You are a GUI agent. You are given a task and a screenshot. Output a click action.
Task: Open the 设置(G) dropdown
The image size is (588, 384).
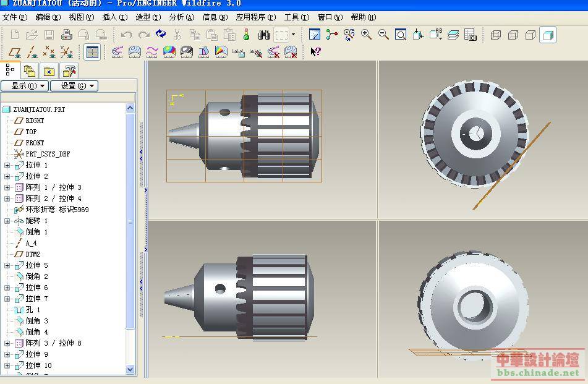(74, 86)
